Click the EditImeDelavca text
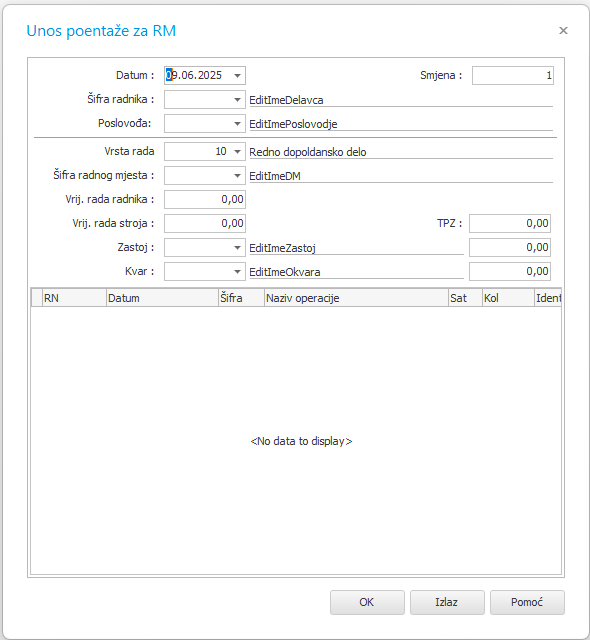 (286, 100)
